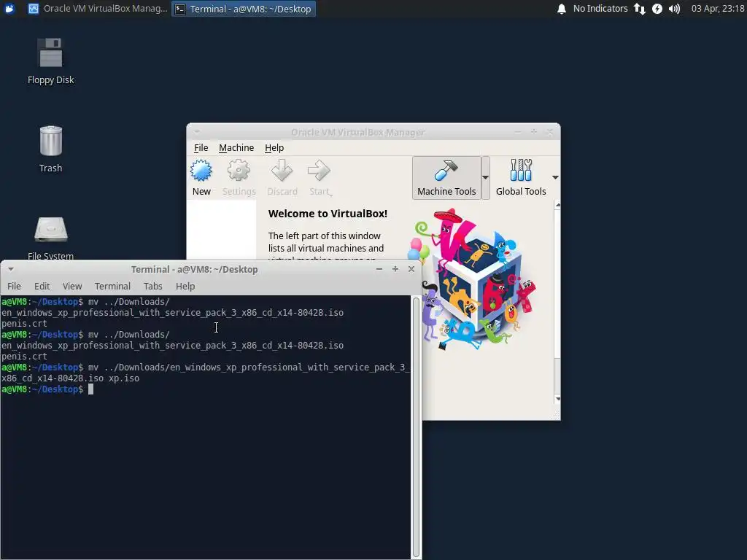747x560 pixels.
Task: Open the File menu in VirtualBox Manager
Action: coord(201,147)
